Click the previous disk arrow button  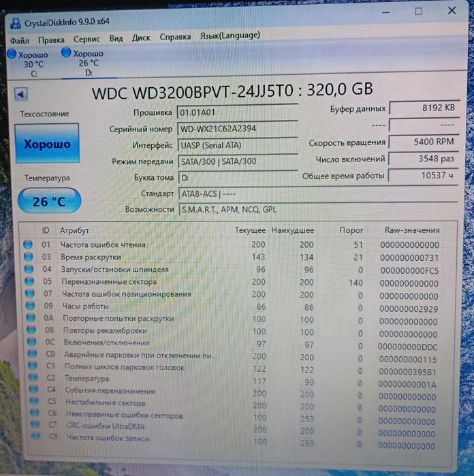(x=20, y=95)
